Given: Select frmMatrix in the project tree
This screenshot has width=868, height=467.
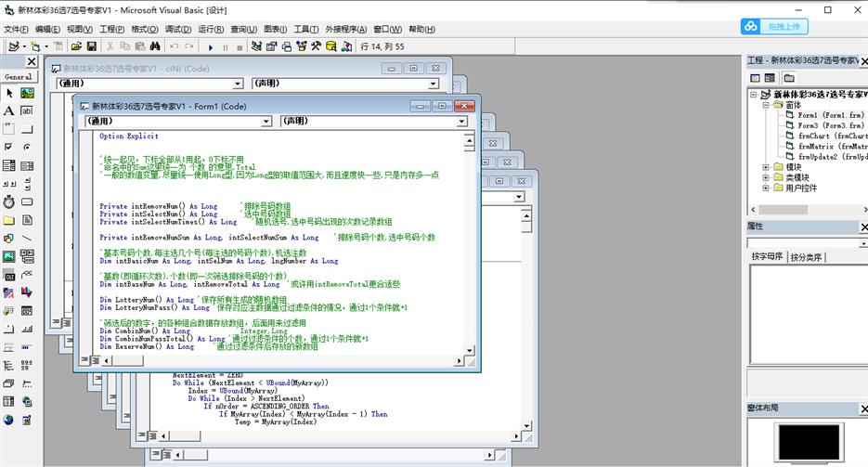Looking at the screenshot, I should click(827, 147).
